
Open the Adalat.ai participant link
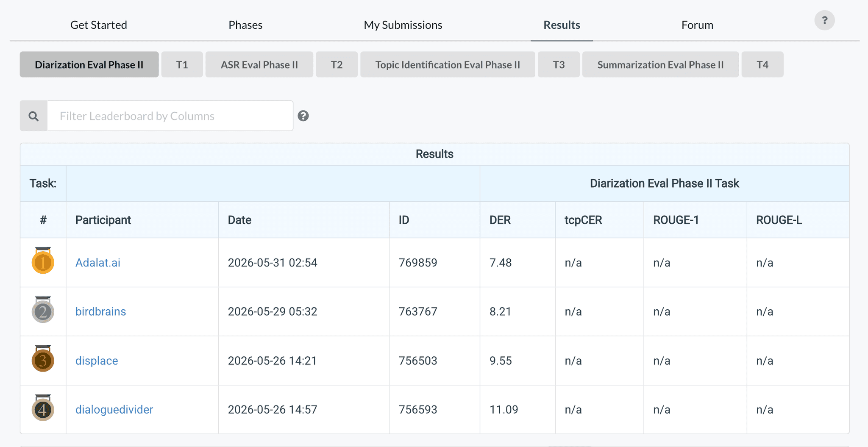click(98, 263)
